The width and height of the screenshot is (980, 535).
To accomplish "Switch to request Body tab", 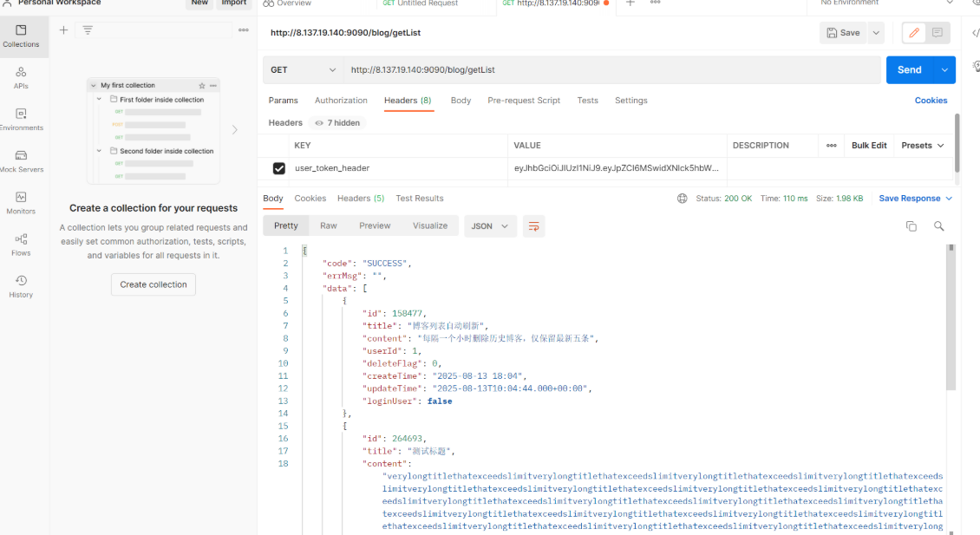I will 461,101.
